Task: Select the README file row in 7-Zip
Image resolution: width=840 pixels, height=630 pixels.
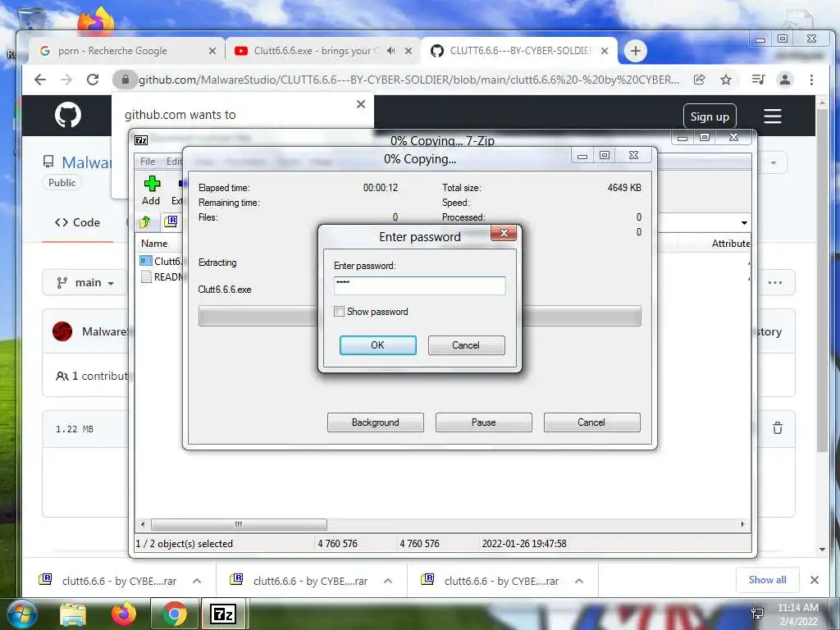Action: [161, 276]
